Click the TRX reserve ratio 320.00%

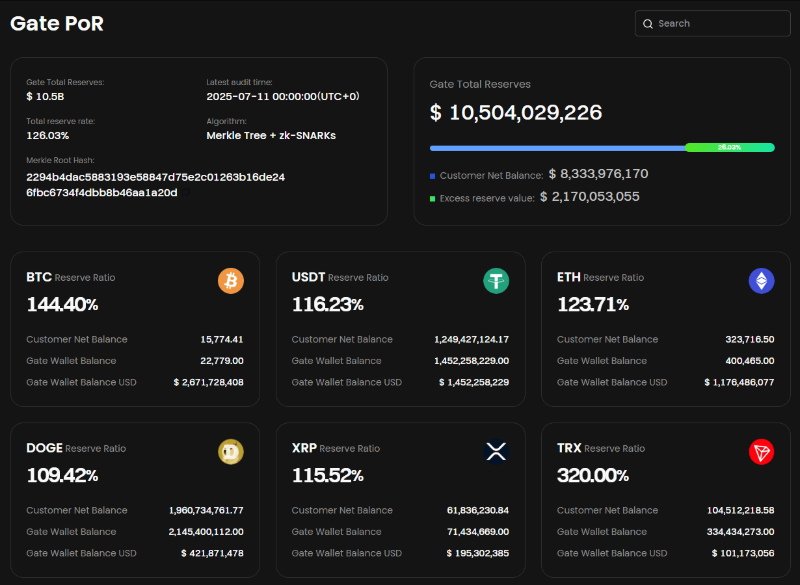[593, 475]
